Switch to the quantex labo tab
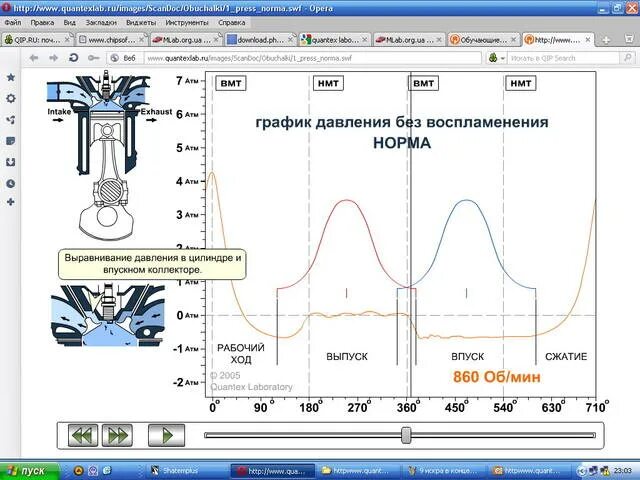Viewport: 640px width, 480px height. click(x=335, y=40)
